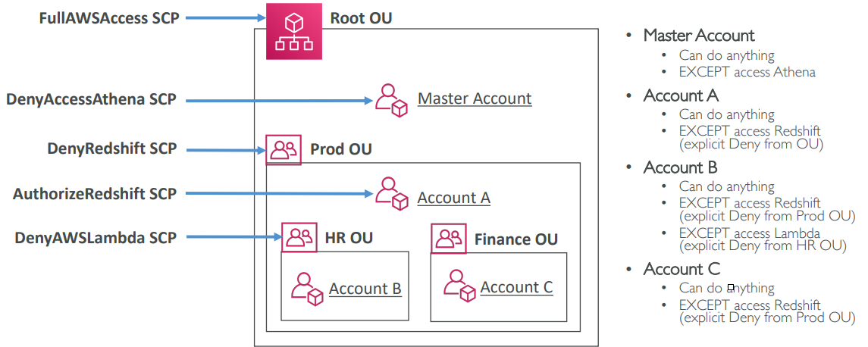The width and height of the screenshot is (868, 347).
Task: Open the Account B link
Action: [365, 289]
